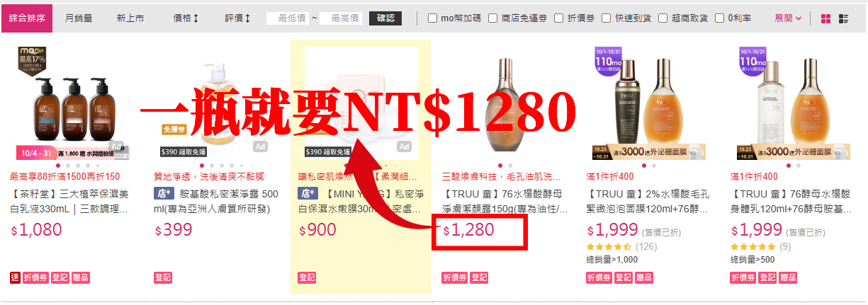Image resolution: width=868 pixels, height=305 pixels.
Task: Click the 店+ badge on MINI YOUNG product
Action: (308, 193)
